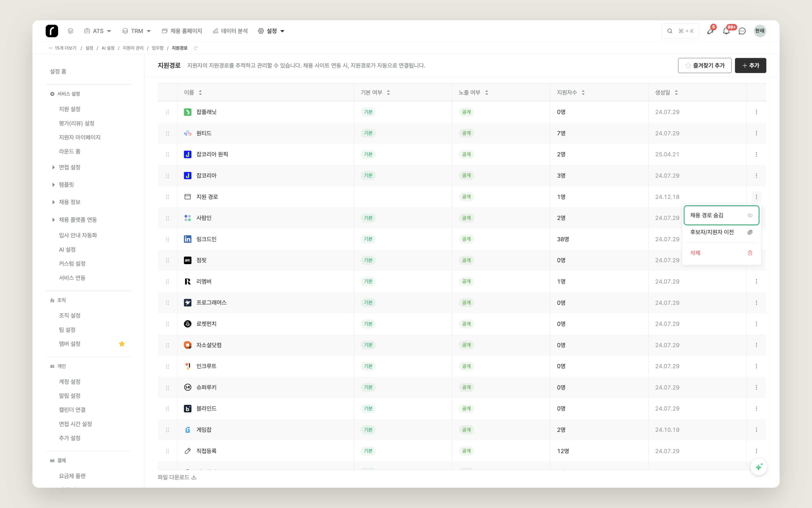
Task: Expand the 면접 설정 tree item
Action: pyautogui.click(x=53, y=167)
